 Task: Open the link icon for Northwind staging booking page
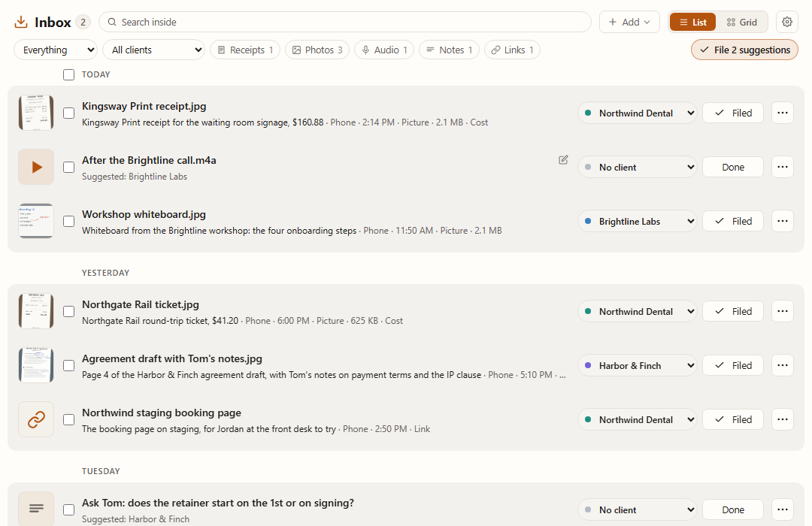click(36, 419)
